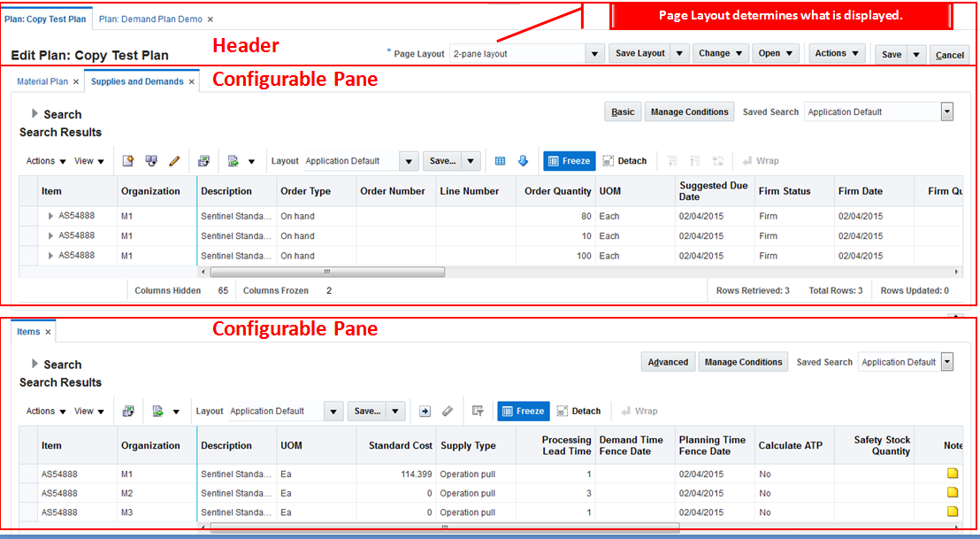Close the Supplies and Demands tab
This screenshot has height=539, width=980.
(x=191, y=82)
